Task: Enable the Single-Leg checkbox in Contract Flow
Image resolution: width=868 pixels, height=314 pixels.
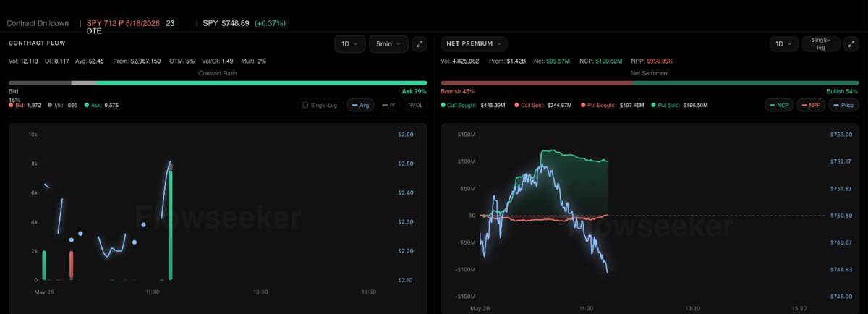Action: pos(305,105)
